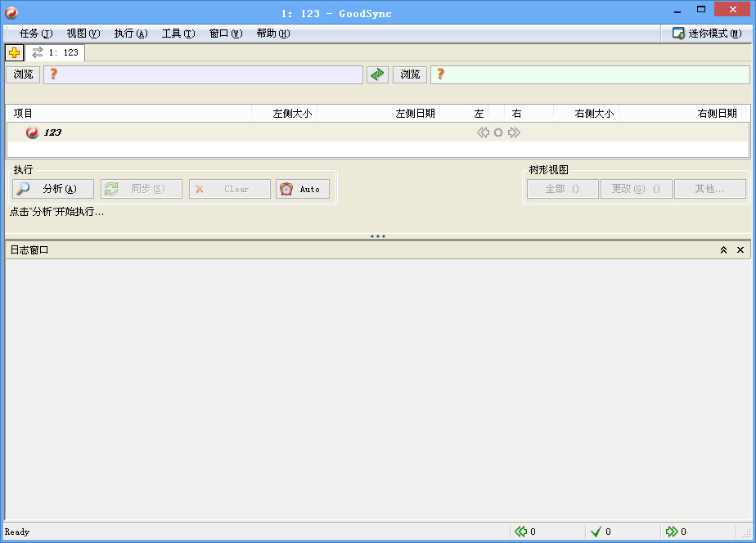
Task: Click the 'Ready' status bar text
Action: 17,532
